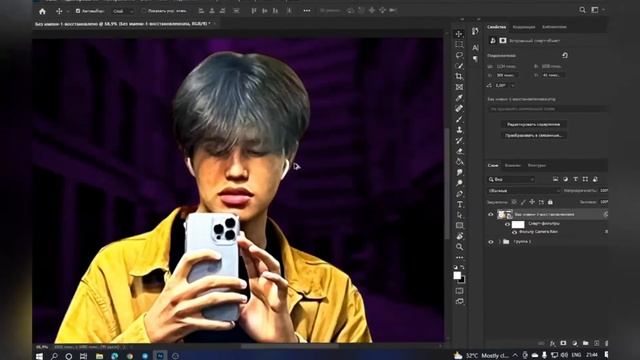Switch to the Контуры tab
640x360 pixels.
(x=537, y=165)
